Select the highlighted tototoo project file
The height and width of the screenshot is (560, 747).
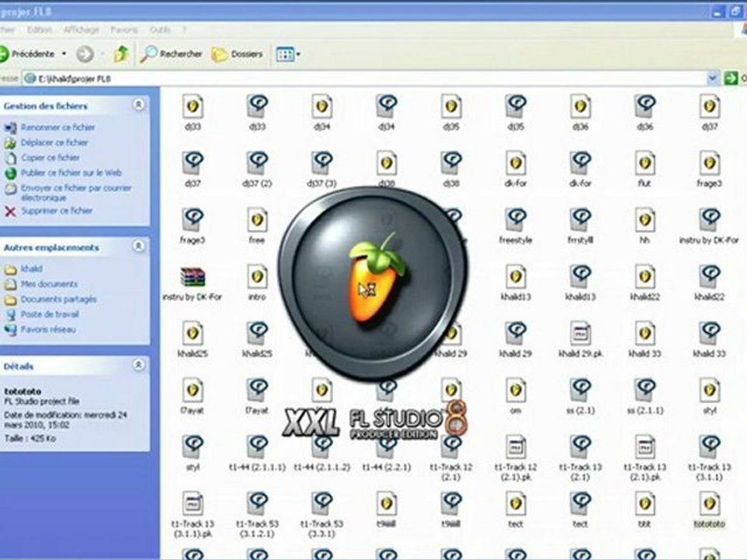click(710, 509)
